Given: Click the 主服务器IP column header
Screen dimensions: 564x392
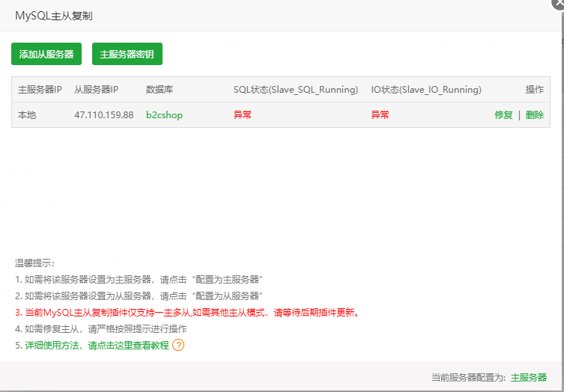Looking at the screenshot, I should pos(40,90).
